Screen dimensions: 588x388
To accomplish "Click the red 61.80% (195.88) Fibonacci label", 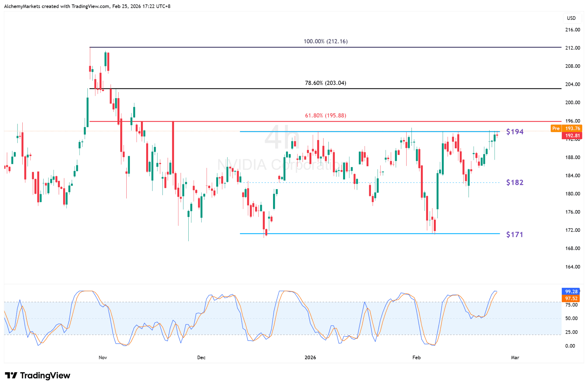I will click(x=326, y=115).
